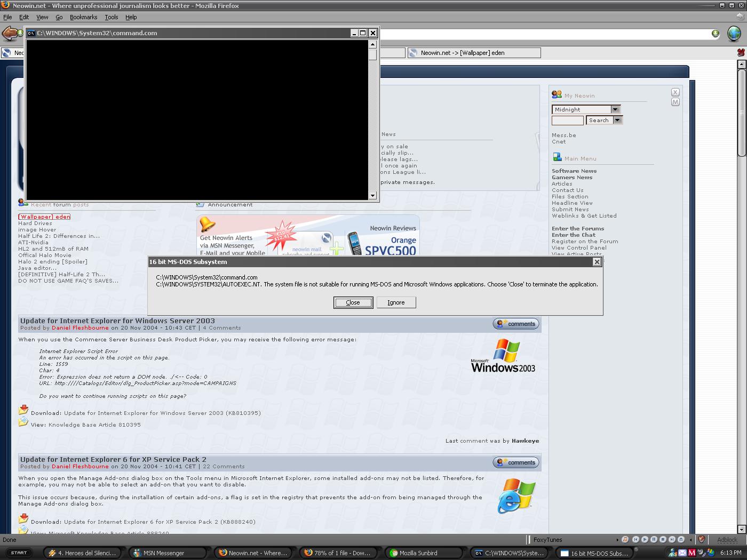Click Ignore in the 16 bit MS-DOS dialog

pos(396,302)
